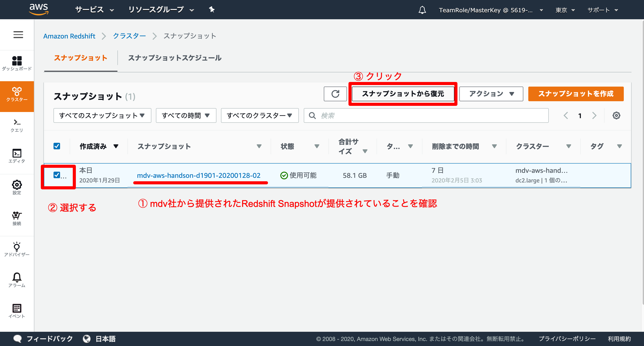Viewport: 644px width, 346px height.
Task: Open the TeamRole/MasterKey account dropdown
Action: click(x=491, y=10)
